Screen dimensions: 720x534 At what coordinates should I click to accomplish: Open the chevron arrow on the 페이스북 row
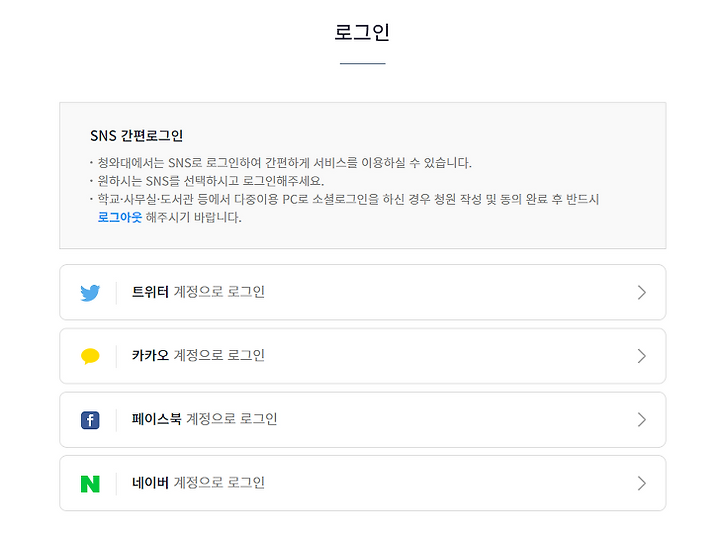(642, 420)
